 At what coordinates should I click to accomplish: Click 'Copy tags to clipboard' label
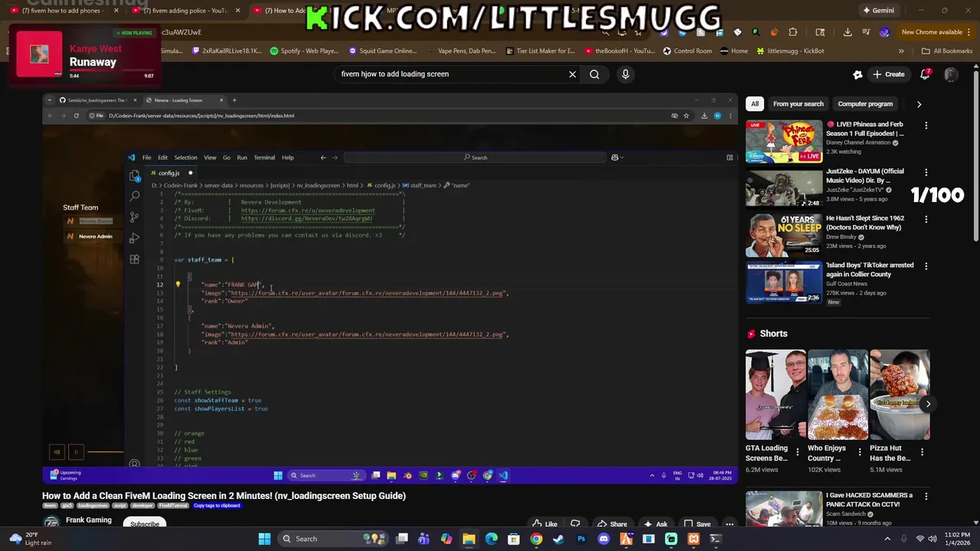coord(217,506)
